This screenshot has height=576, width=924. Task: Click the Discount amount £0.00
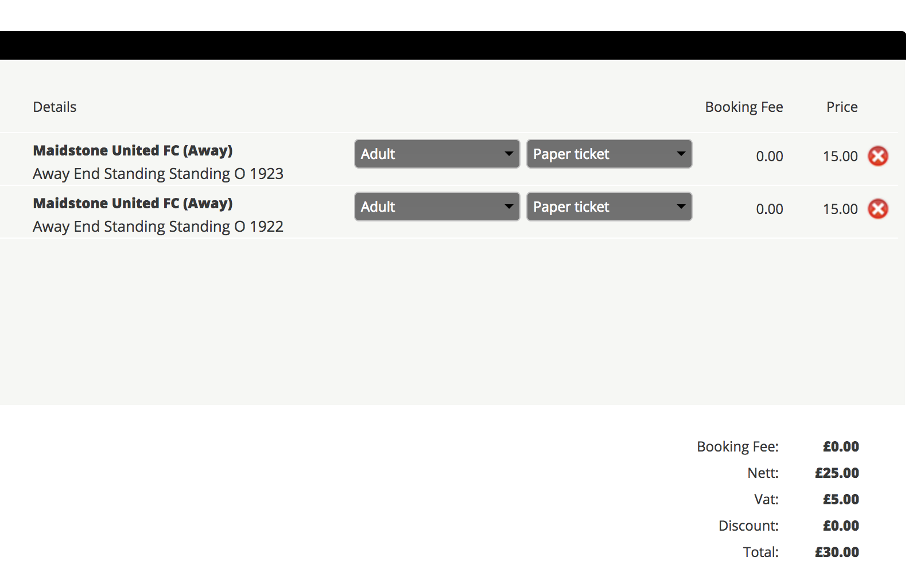click(x=841, y=526)
